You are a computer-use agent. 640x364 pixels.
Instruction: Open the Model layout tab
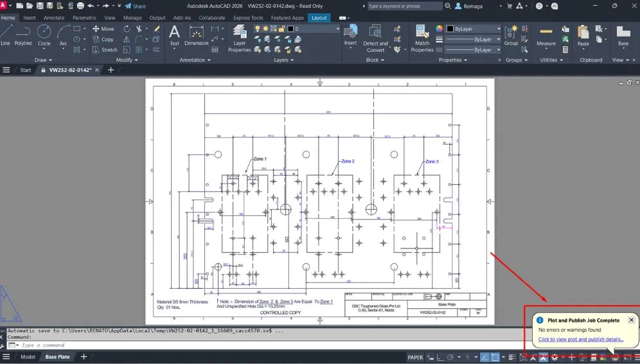click(x=28, y=357)
